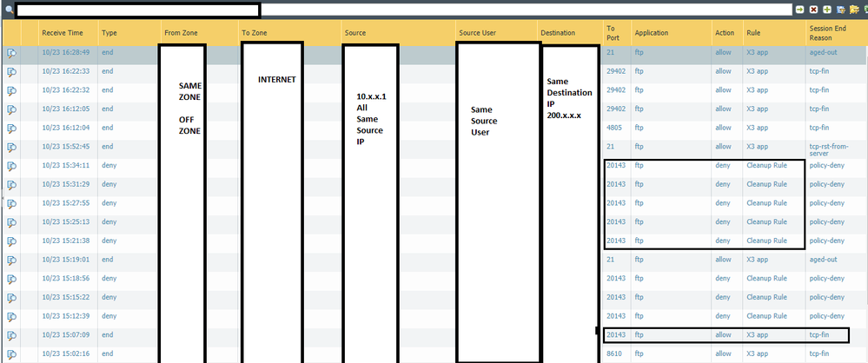The width and height of the screenshot is (868, 363).
Task: Click Cleanup Rule in the 15:27:55 row
Action: 766,202
